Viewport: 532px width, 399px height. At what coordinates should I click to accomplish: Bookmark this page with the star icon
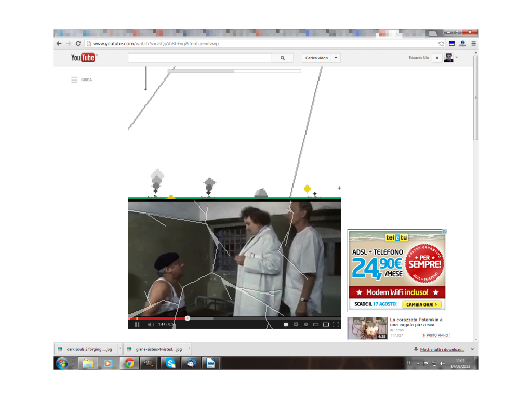[x=441, y=44]
